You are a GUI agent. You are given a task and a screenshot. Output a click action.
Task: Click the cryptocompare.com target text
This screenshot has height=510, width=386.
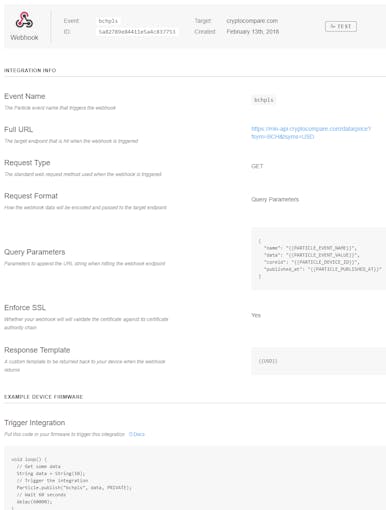coord(252,21)
